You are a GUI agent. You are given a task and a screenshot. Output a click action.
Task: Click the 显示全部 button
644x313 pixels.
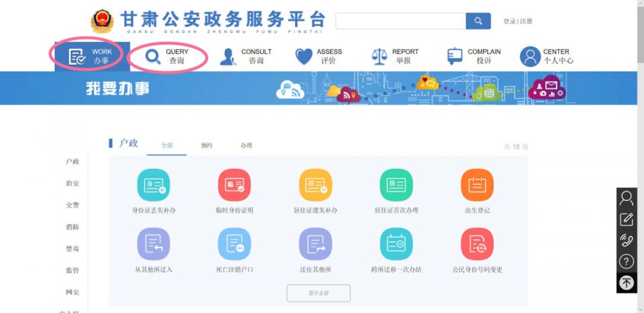pyautogui.click(x=318, y=293)
